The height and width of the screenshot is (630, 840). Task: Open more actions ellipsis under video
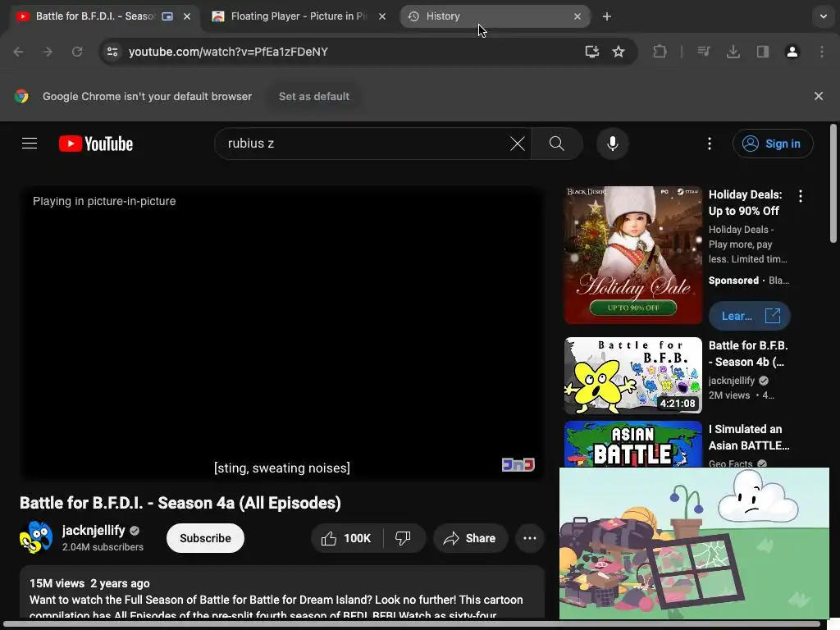click(x=530, y=538)
